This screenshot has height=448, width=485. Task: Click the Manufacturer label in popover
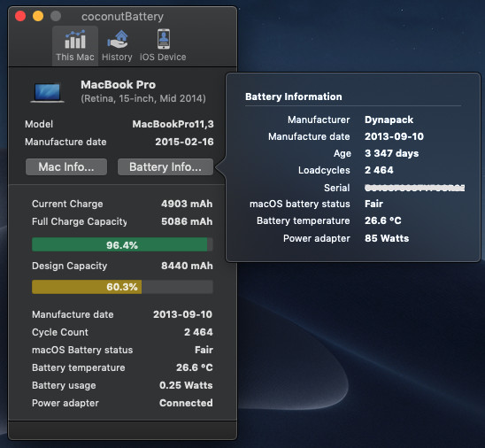pyautogui.click(x=319, y=120)
